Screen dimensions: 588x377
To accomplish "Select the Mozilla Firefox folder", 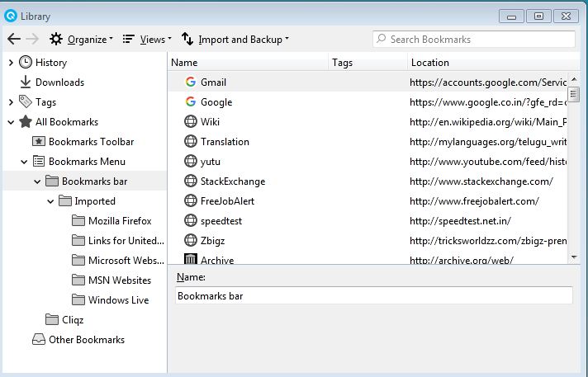I will (111, 221).
